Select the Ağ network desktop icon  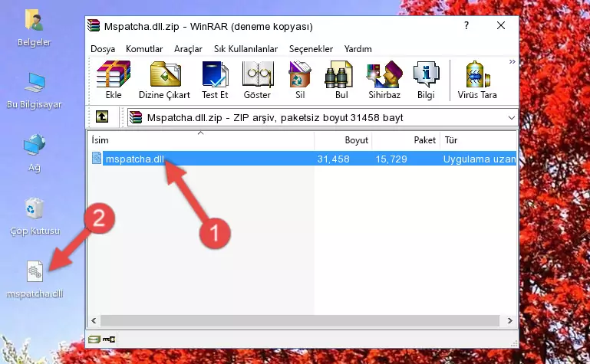click(35, 153)
